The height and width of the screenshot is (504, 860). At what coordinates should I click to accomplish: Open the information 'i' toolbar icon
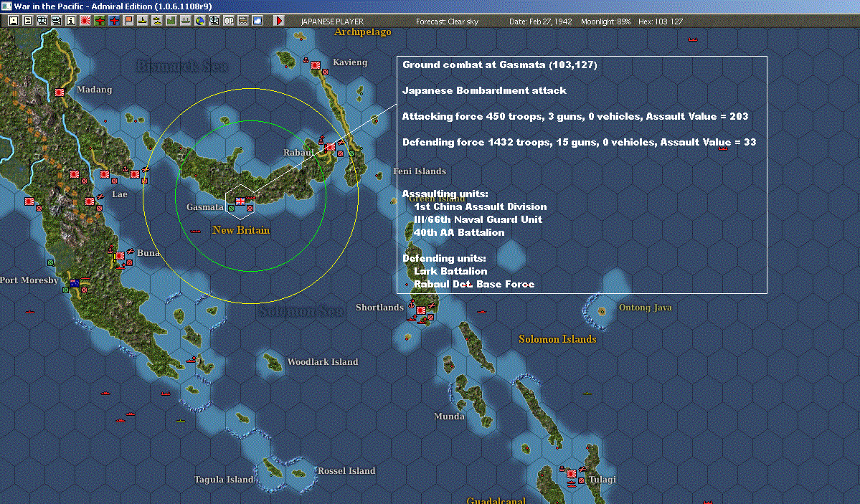tap(71, 21)
